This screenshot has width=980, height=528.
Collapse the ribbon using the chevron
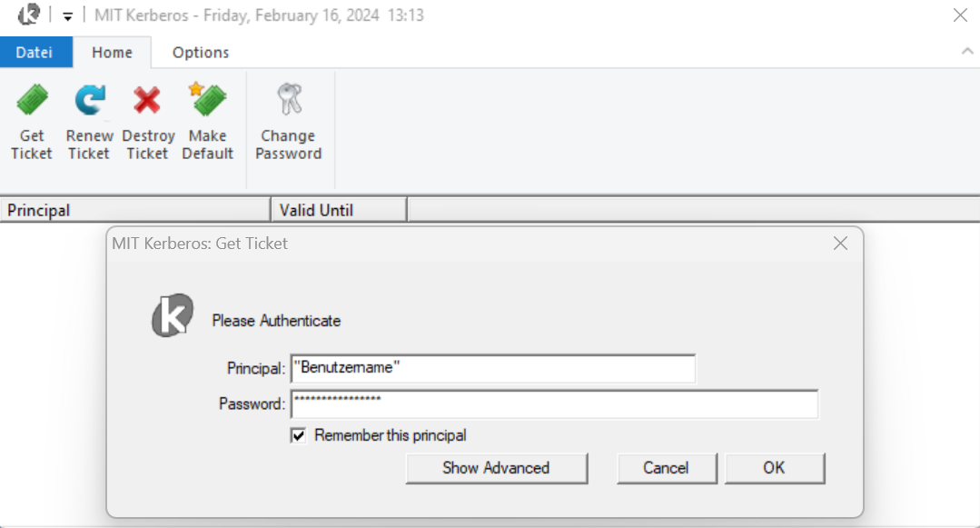967,52
